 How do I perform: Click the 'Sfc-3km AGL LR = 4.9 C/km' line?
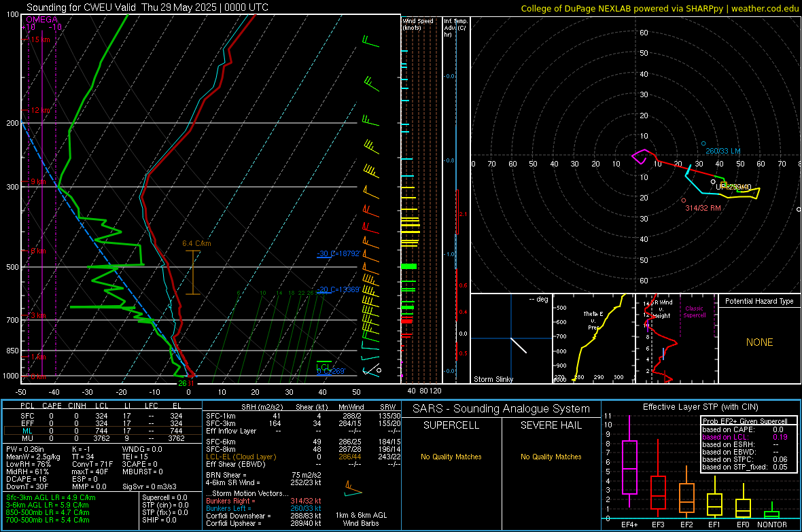click(51, 497)
